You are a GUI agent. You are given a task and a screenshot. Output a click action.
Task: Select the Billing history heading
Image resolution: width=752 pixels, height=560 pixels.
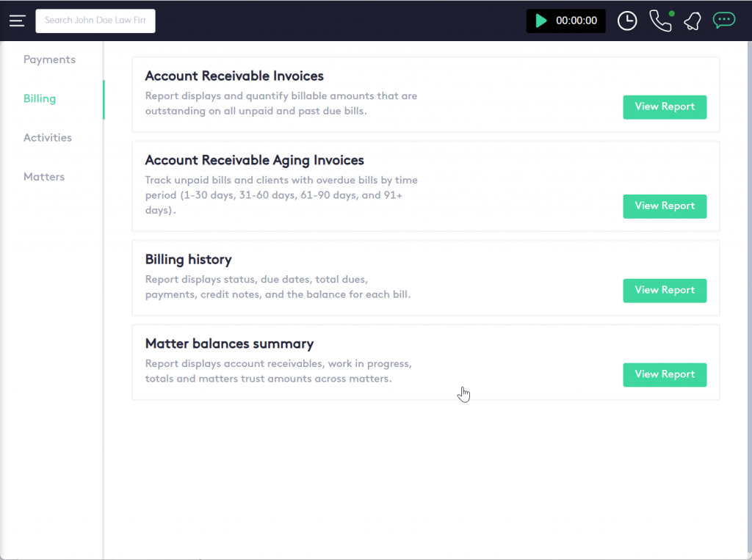click(188, 259)
